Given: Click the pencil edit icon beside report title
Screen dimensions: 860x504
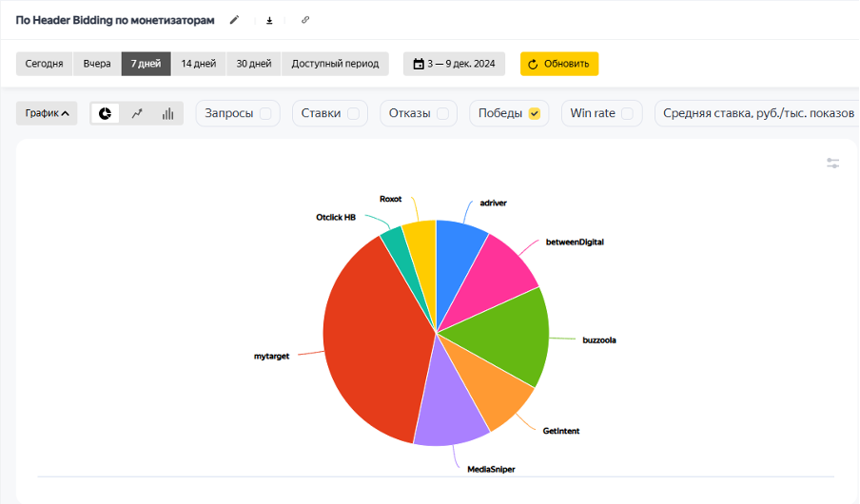Looking at the screenshot, I should (x=234, y=20).
